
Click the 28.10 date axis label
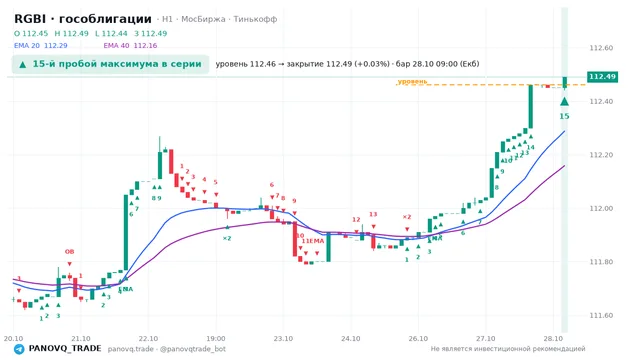tap(553, 339)
